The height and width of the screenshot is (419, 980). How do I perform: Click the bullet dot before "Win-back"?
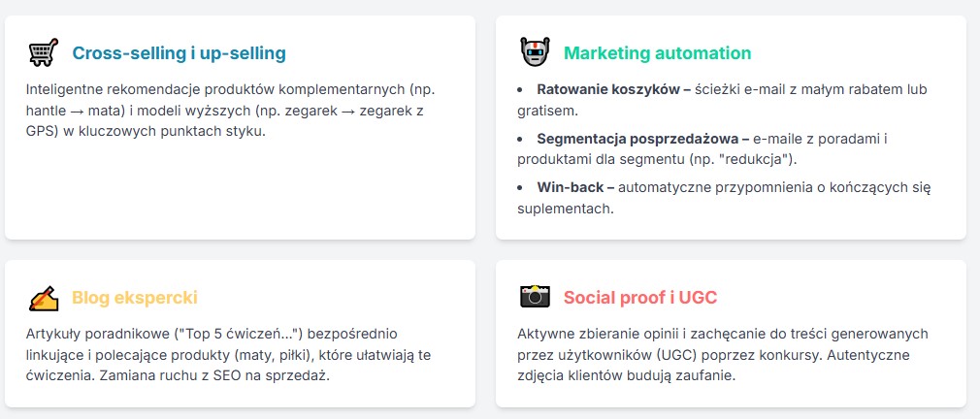[x=522, y=187]
